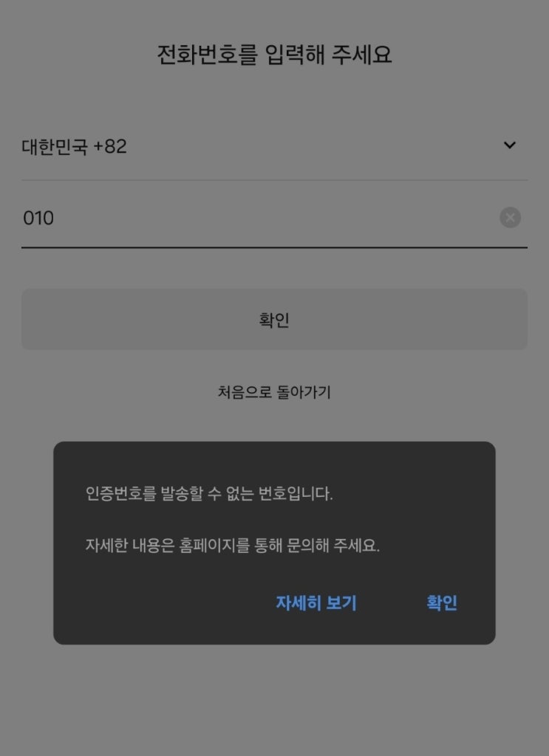Select the +82 country code text
Screen dimensions: 549x756
pos(110,147)
